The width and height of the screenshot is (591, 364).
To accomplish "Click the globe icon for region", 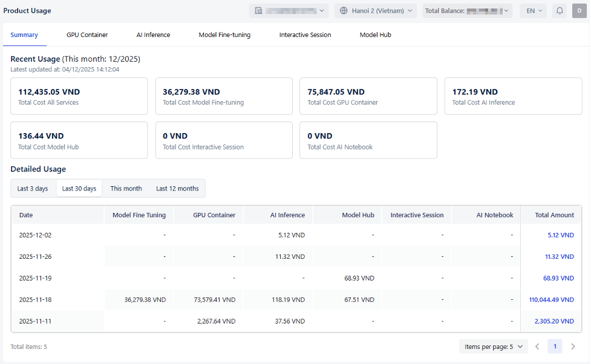I will [x=344, y=11].
